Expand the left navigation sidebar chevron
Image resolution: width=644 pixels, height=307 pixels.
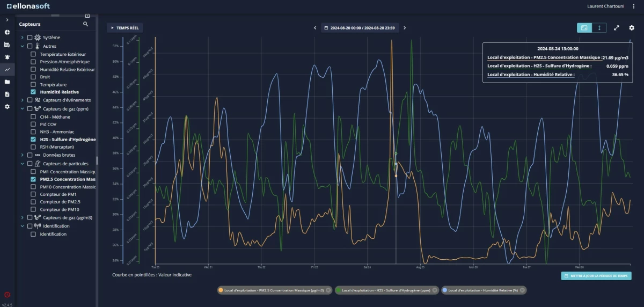[x=7, y=20]
